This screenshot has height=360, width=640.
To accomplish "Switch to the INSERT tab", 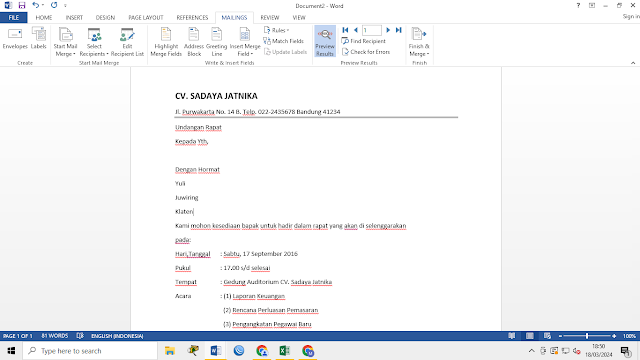I will (74, 18).
